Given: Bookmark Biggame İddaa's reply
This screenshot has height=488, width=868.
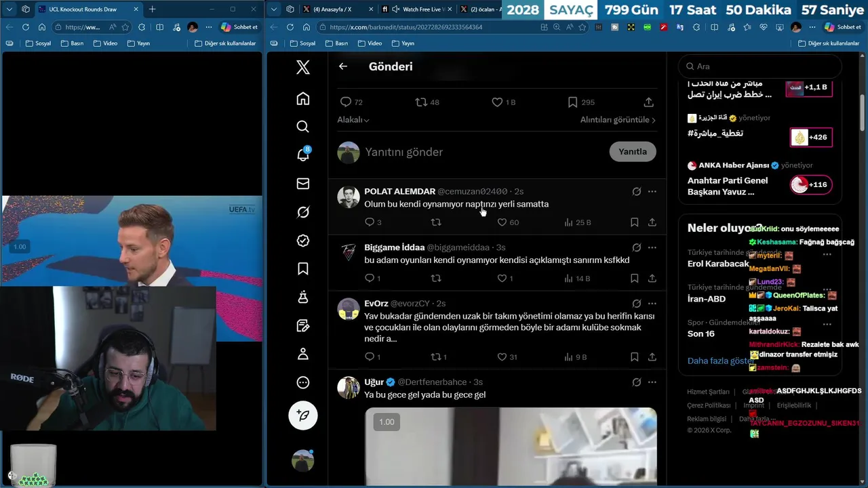Looking at the screenshot, I should coord(634,278).
